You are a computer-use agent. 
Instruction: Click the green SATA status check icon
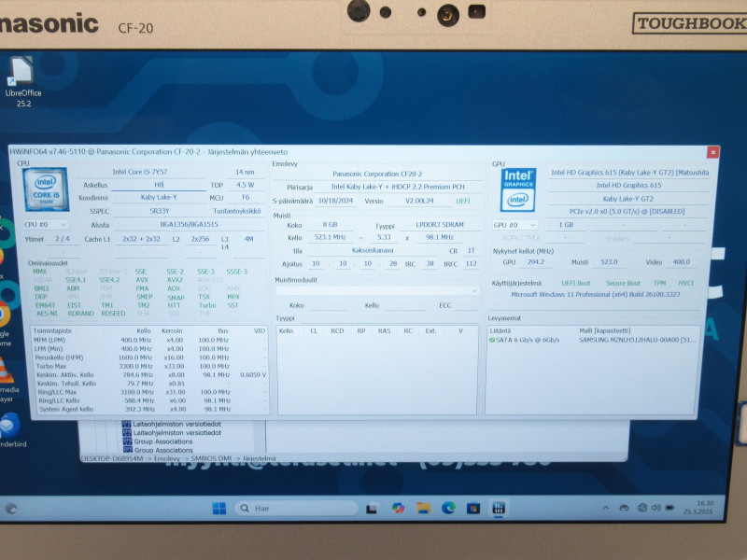[x=492, y=340]
